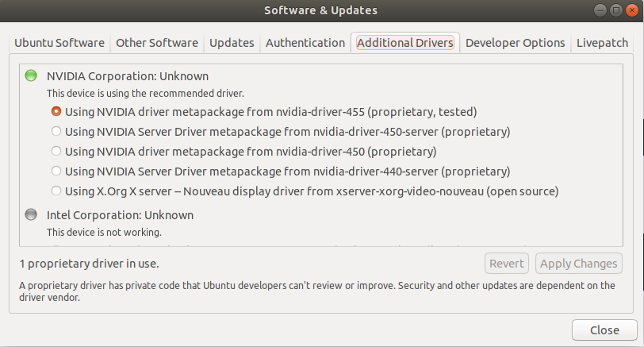Switch to the Livepatch tab

coord(602,43)
